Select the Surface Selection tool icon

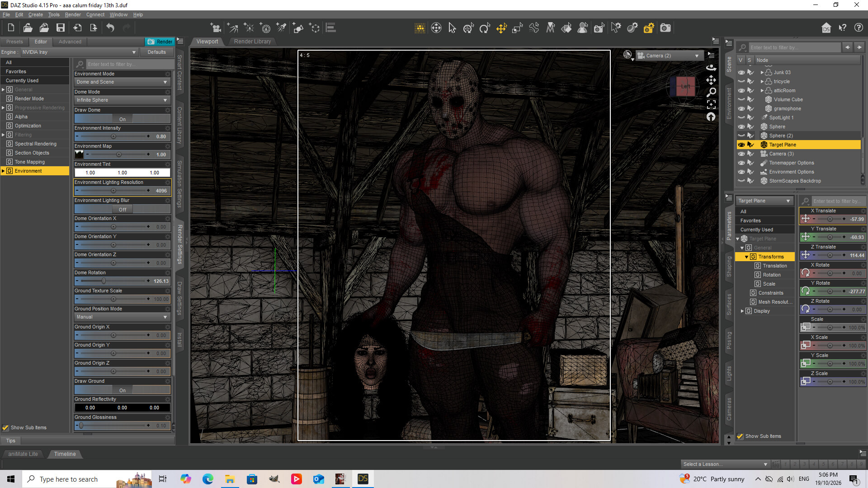click(x=566, y=28)
